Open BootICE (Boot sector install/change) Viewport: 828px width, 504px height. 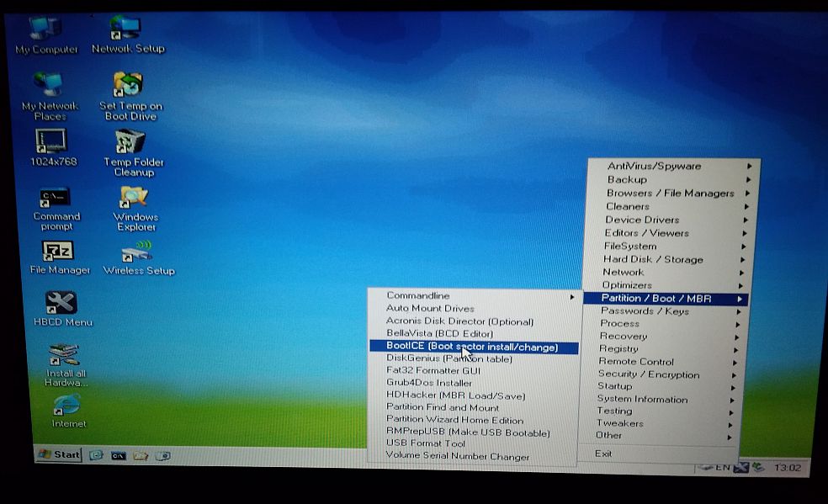pyautogui.click(x=474, y=347)
